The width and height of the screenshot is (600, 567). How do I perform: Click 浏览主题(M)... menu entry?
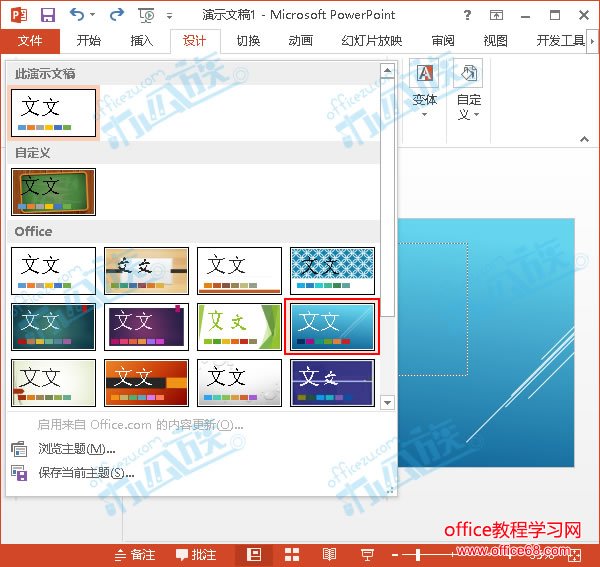click(77, 449)
